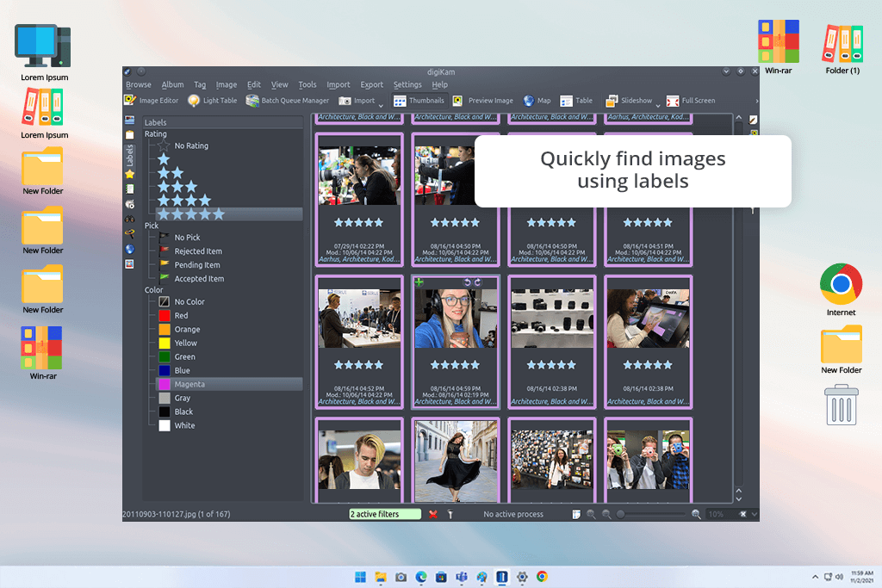
Task: Open the Tags sidebar icon
Action: 130,134
